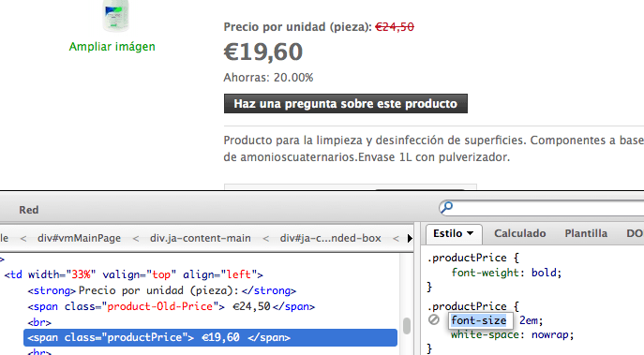Click the product thumbnail image
The image size is (644, 355).
(115, 16)
